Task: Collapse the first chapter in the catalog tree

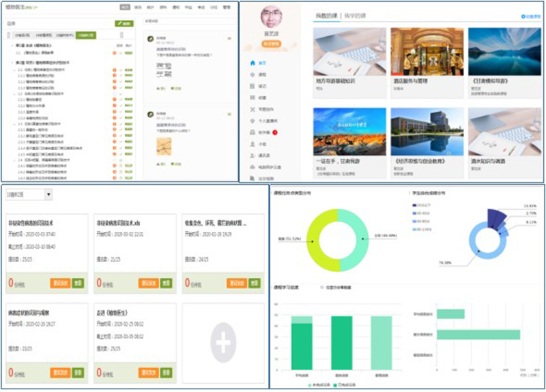Action: point(13,46)
